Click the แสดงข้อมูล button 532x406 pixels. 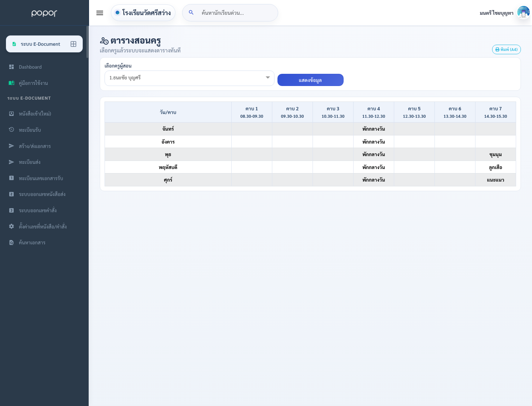310,80
